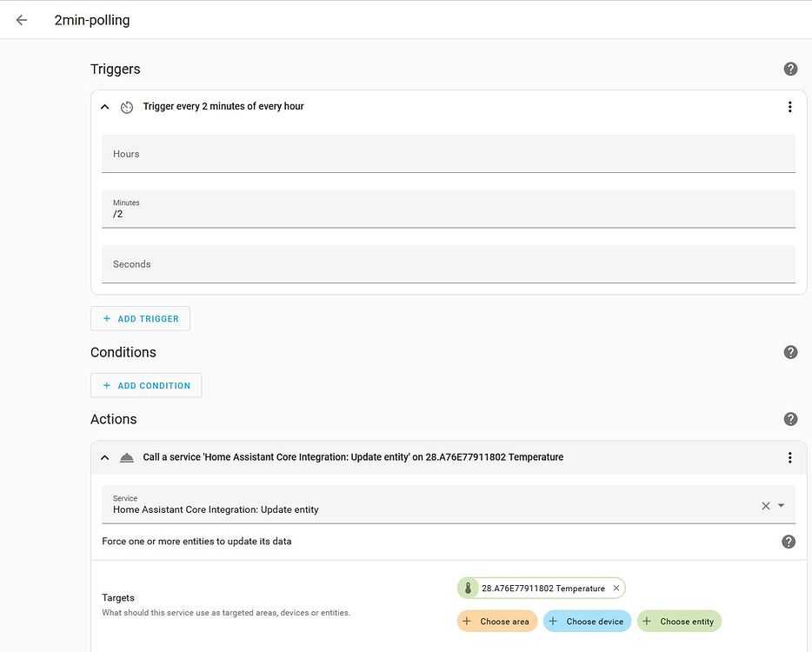
Task: Click the help icon beside the force update description
Action: point(789,541)
